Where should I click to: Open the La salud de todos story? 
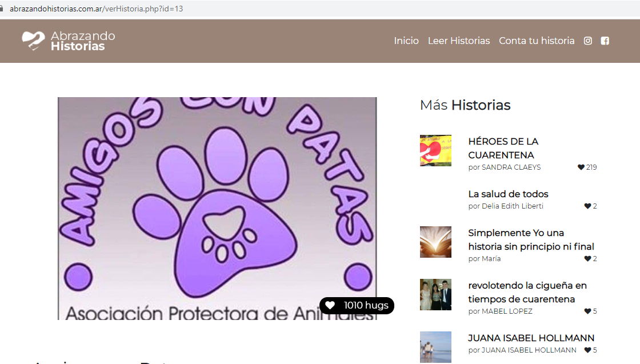(x=508, y=194)
